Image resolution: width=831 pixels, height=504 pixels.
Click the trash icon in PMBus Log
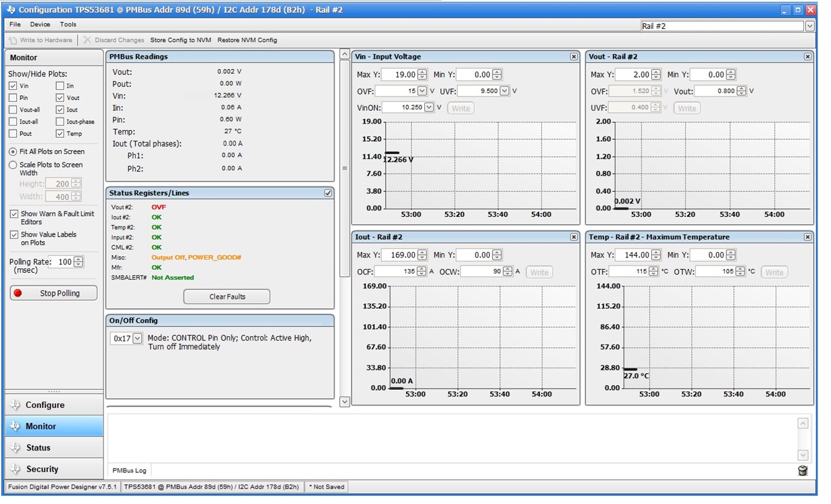(x=803, y=471)
